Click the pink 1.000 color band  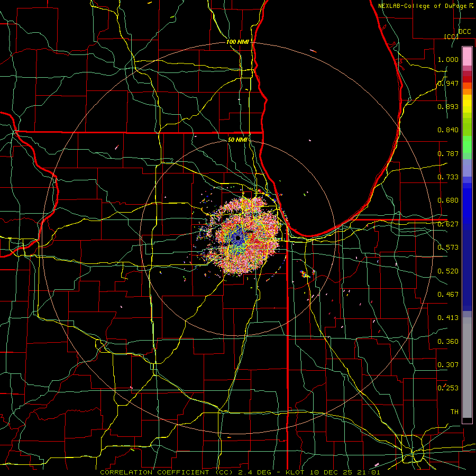pyautogui.click(x=467, y=57)
